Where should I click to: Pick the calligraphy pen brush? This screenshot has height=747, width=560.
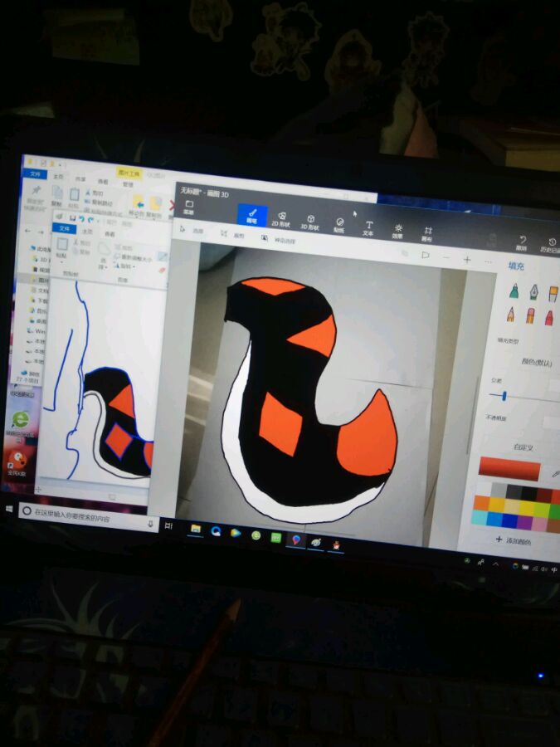pos(533,292)
